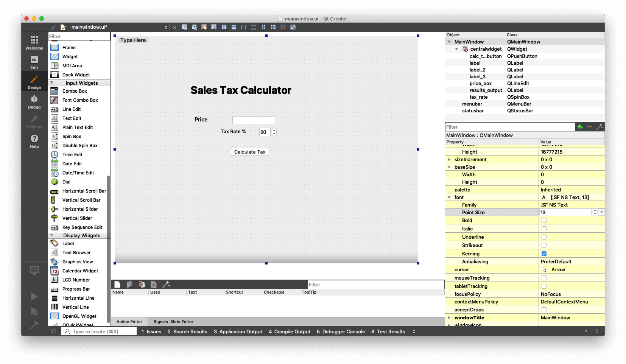Collapse centralwidget node in object tree
Image resolution: width=626 pixels, height=364 pixels.
pyautogui.click(x=457, y=49)
